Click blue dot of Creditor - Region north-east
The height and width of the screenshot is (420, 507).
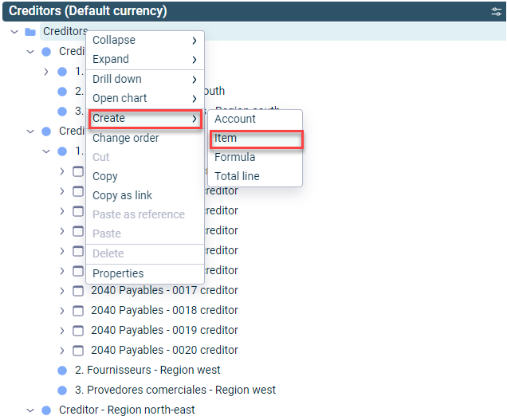(46, 410)
